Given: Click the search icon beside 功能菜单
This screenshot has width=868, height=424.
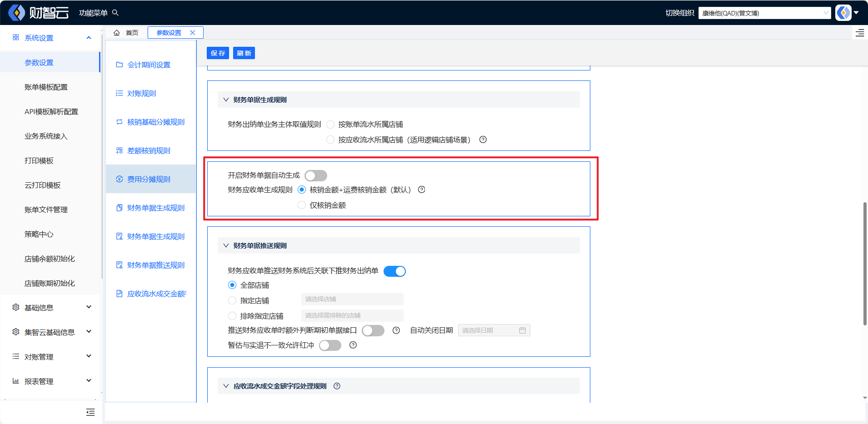Looking at the screenshot, I should (x=115, y=13).
